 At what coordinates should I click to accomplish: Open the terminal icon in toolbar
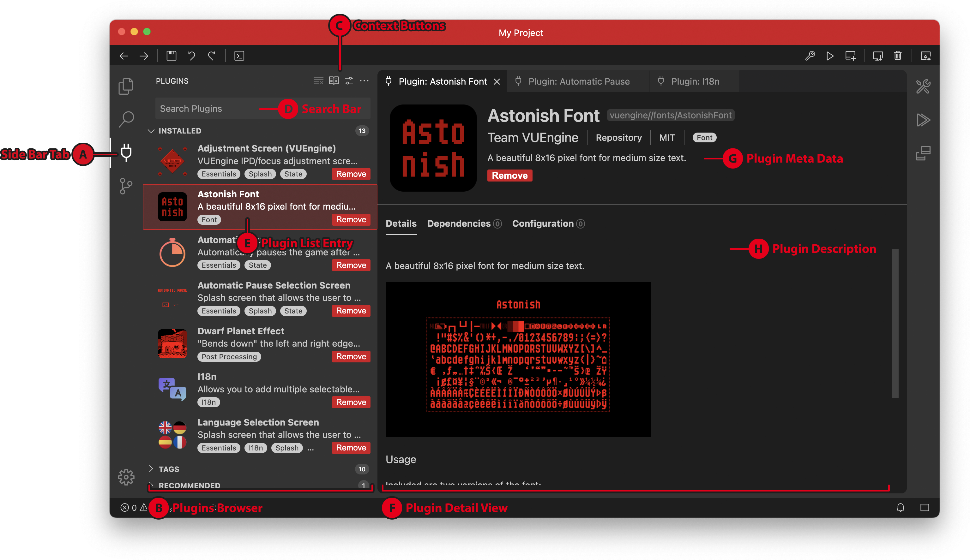pos(239,56)
